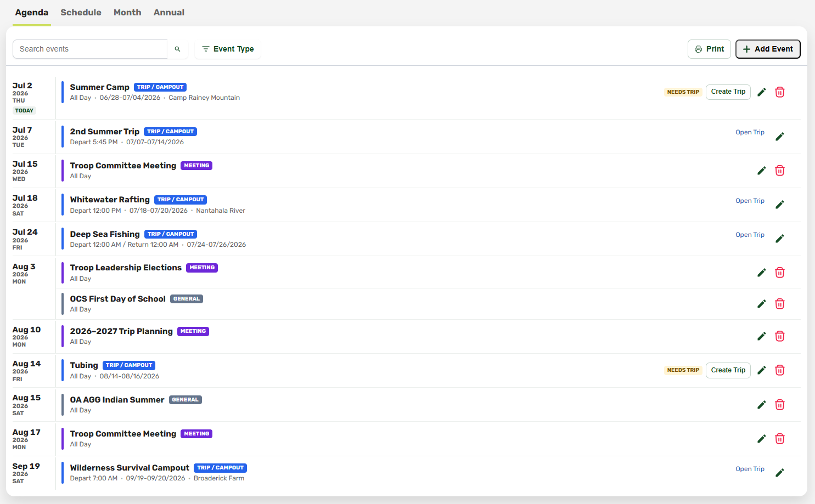The image size is (815, 504).
Task: Edit the OCS First Day of School event
Action: pyautogui.click(x=761, y=304)
